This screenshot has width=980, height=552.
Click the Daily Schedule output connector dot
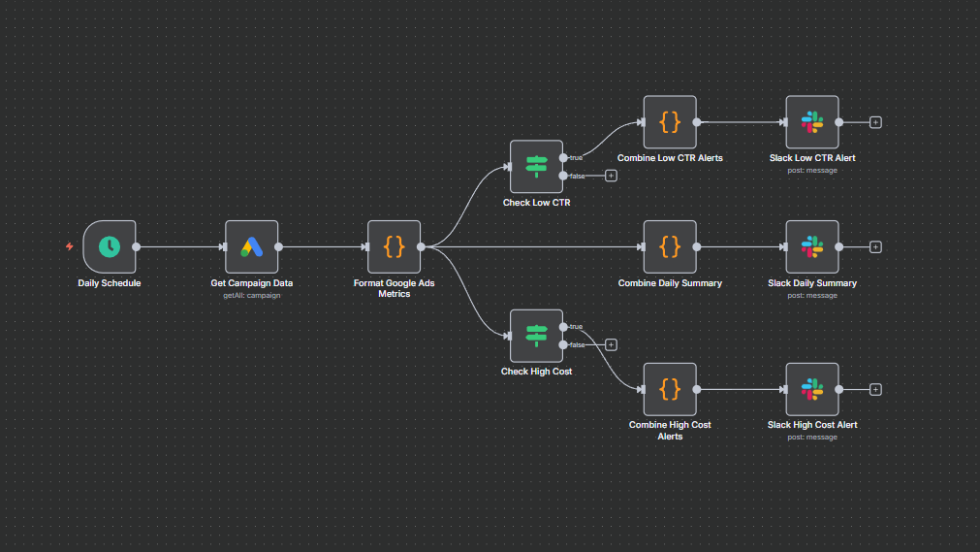click(136, 246)
